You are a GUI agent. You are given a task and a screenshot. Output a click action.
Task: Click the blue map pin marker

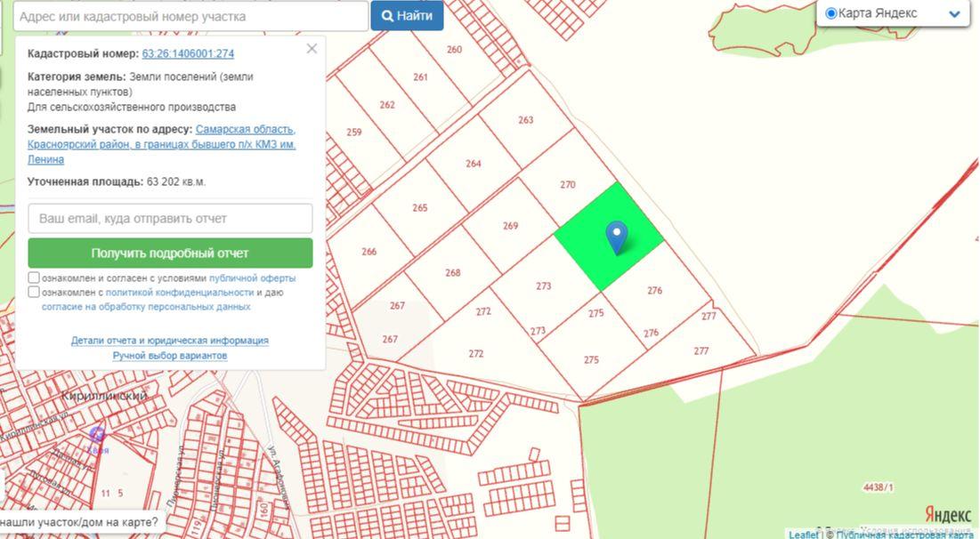click(616, 236)
